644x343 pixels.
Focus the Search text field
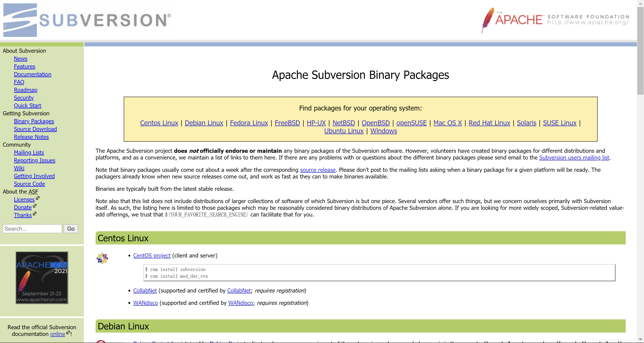(32, 228)
